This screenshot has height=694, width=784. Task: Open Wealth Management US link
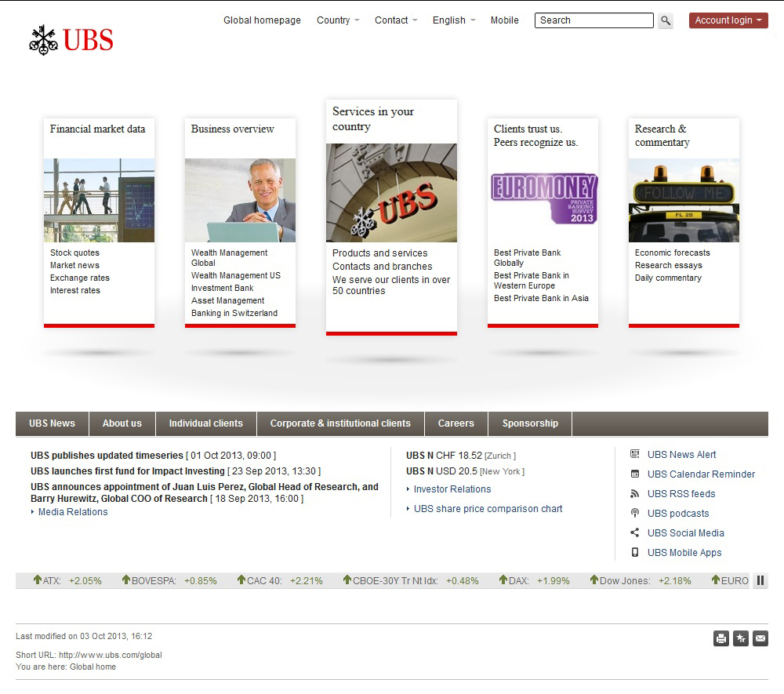[x=236, y=275]
